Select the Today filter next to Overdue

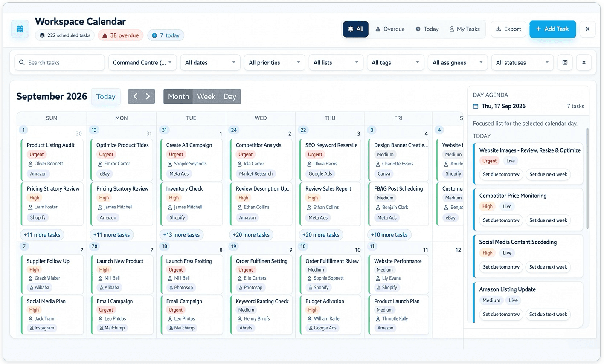[x=427, y=29]
